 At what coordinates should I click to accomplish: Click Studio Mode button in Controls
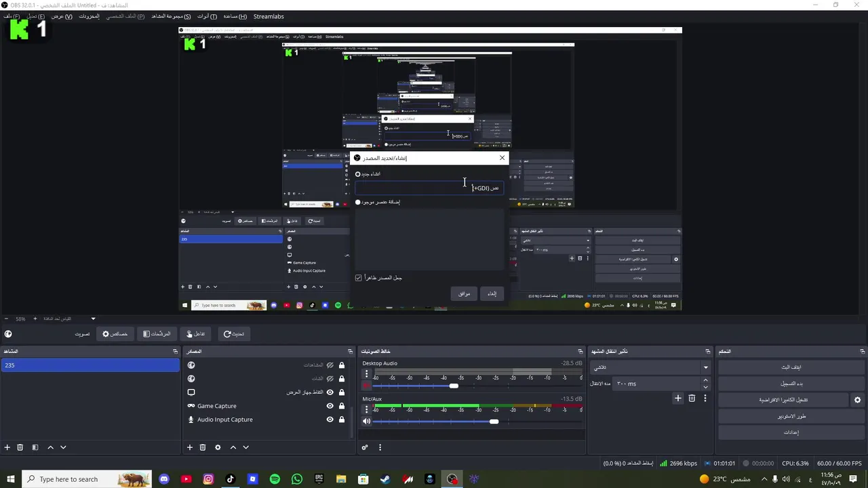pyautogui.click(x=791, y=416)
